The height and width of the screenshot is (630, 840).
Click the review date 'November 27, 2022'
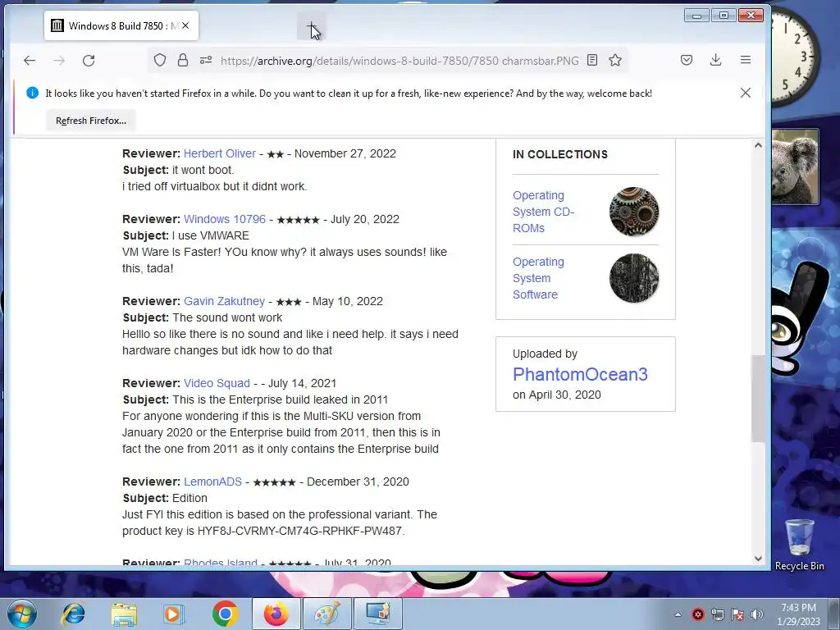coord(345,153)
